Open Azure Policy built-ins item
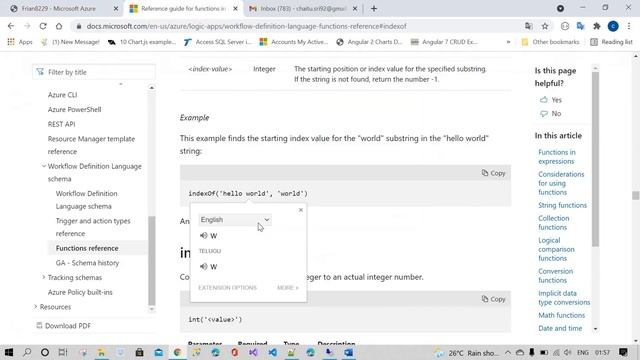 tap(80, 292)
